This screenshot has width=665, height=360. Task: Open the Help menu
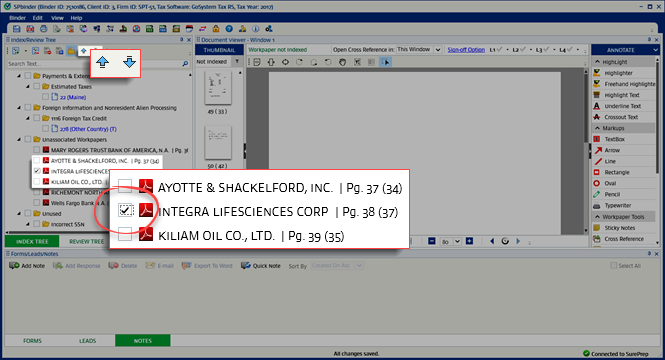(x=76, y=18)
